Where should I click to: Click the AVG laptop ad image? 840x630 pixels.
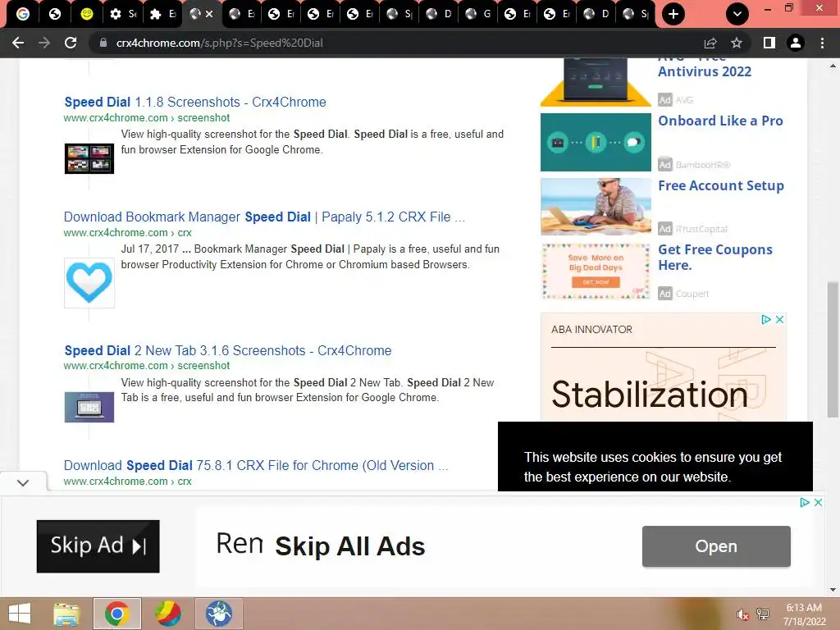596,83
